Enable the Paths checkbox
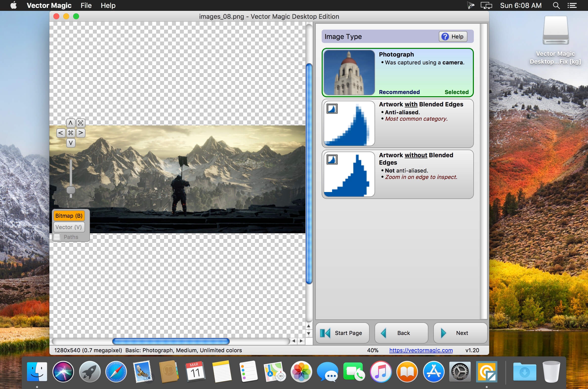 57,237
